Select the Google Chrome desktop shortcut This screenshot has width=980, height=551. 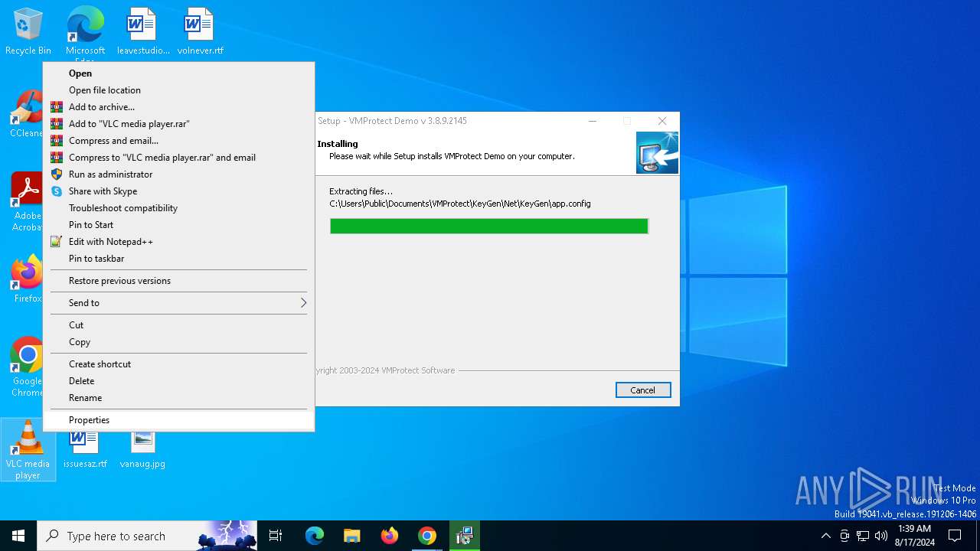[x=27, y=367]
